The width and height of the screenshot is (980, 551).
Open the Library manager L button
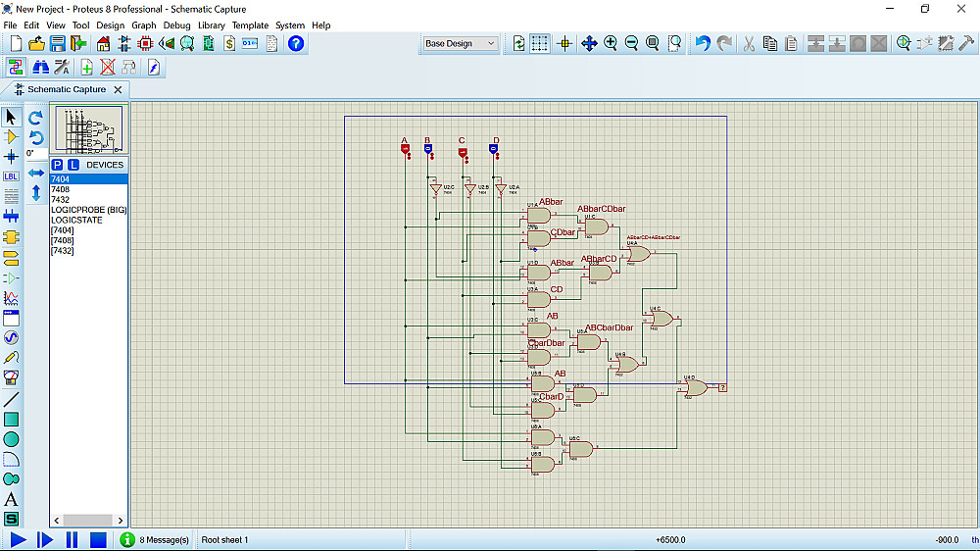click(x=73, y=165)
